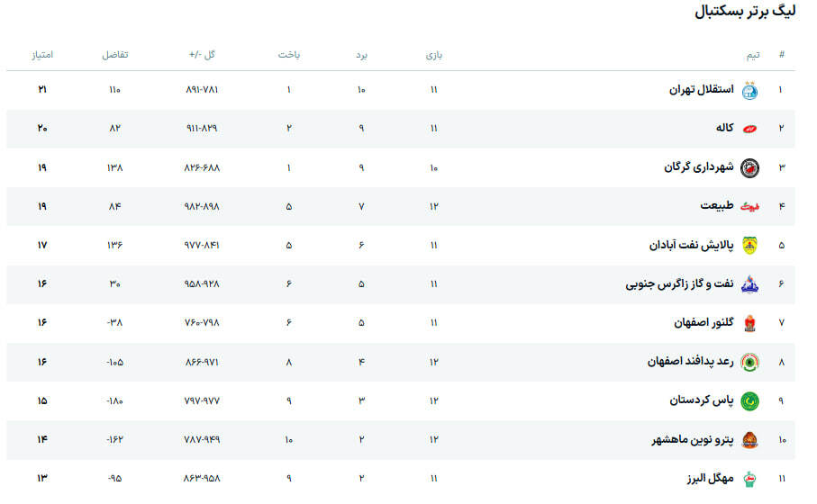817x504 pixels.
Task: Click the Petro Novin Mahshahr logo
Action: tap(749, 439)
